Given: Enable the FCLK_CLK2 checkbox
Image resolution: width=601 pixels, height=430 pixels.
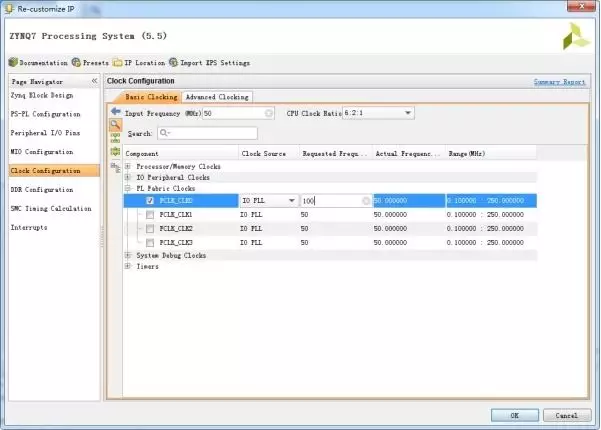Looking at the screenshot, I should [150, 229].
